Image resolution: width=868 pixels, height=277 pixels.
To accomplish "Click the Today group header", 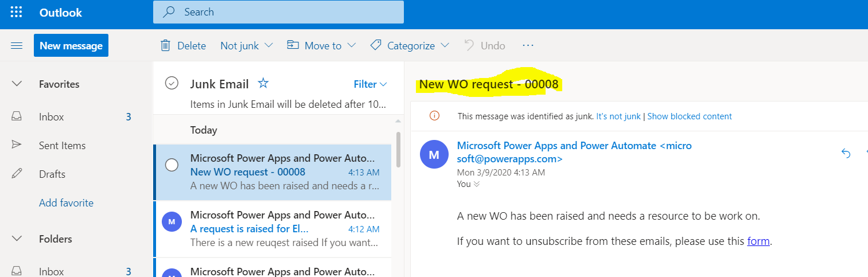I will (x=204, y=130).
